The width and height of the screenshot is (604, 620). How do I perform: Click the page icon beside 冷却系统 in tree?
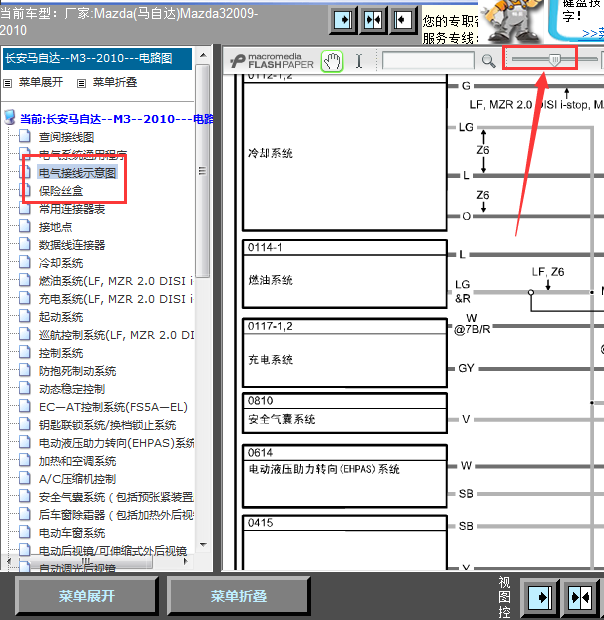coord(25,262)
